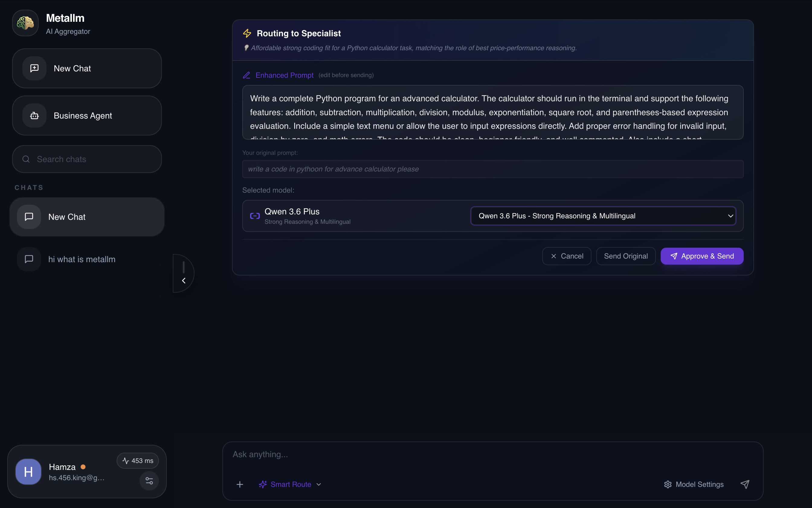Click the 'Qwen 3.6 Plus' model name
The image size is (812, 508).
[x=292, y=212]
